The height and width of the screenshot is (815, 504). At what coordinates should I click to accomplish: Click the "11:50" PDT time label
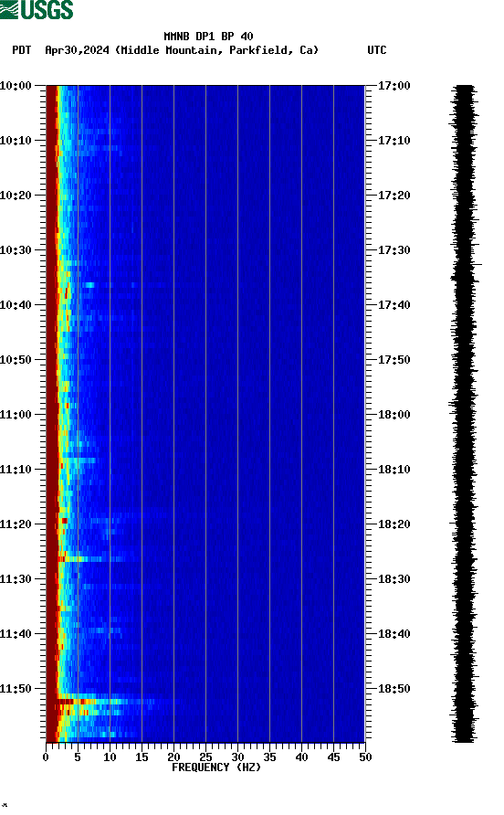[x=16, y=689]
